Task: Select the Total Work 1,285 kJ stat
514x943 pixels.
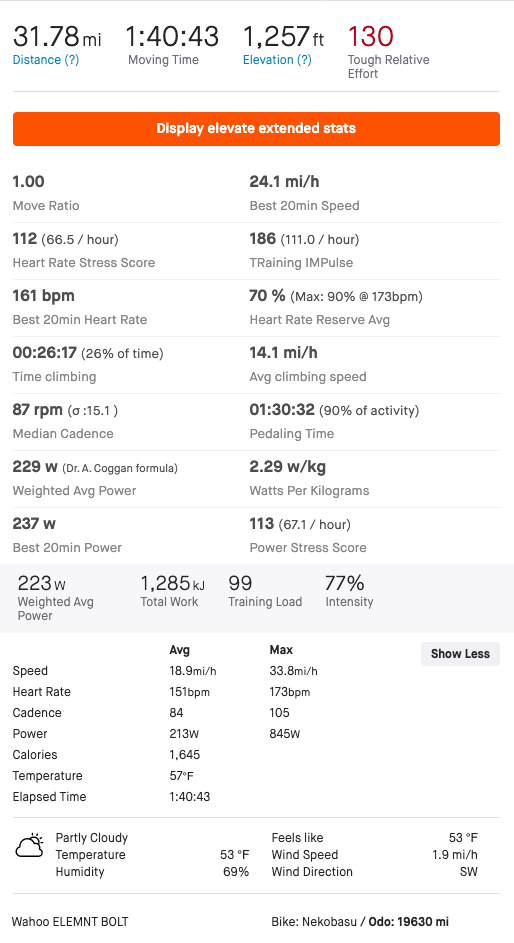Action: point(173,591)
